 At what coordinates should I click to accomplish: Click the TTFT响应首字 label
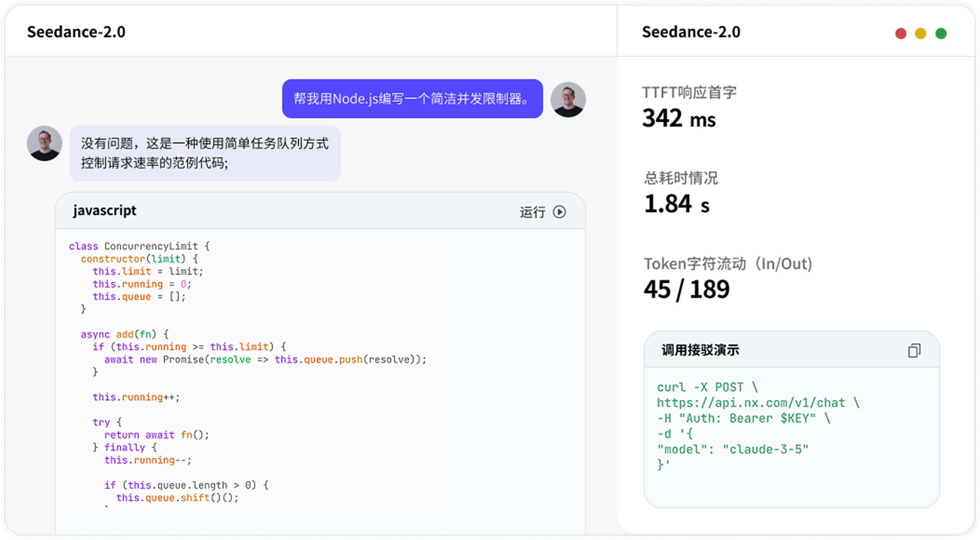689,92
